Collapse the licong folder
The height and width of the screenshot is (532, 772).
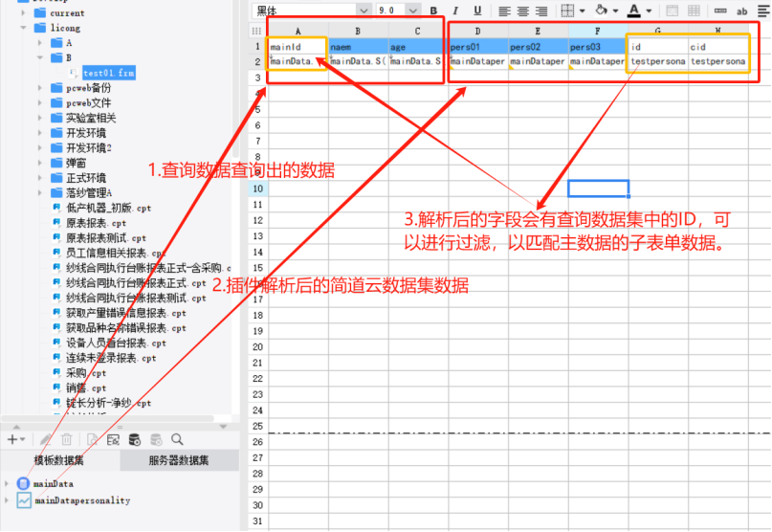[23, 28]
